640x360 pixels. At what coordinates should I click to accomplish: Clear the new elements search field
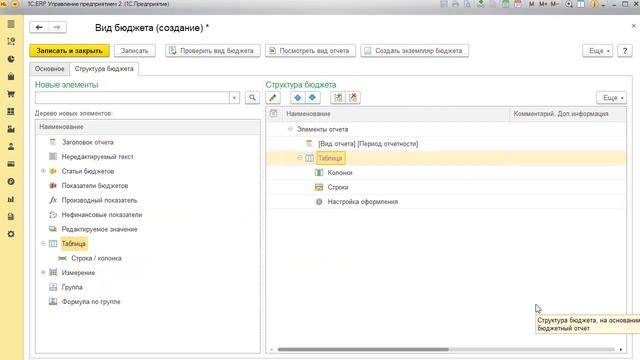pos(234,98)
